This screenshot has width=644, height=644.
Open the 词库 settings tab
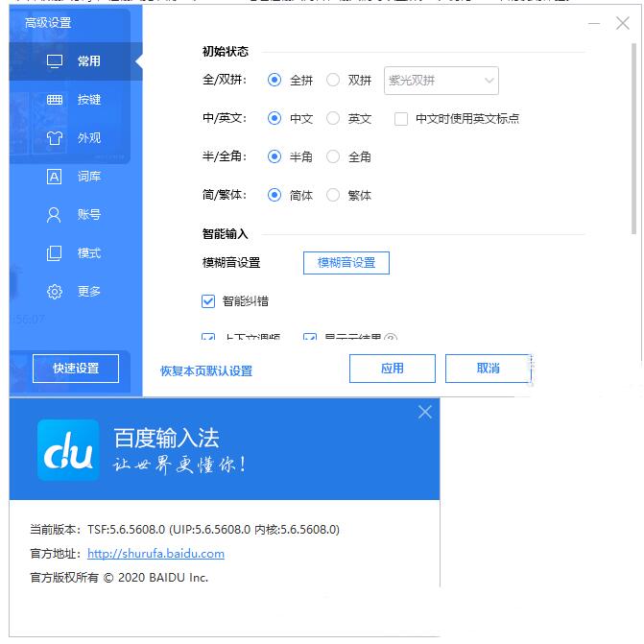tap(76, 177)
